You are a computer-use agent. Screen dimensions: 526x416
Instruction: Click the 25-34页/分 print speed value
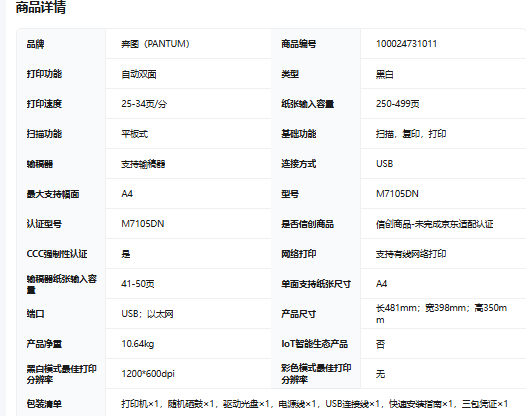click(144, 104)
